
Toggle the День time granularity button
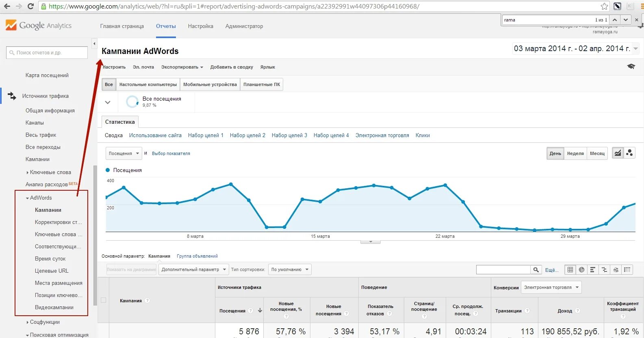(x=555, y=153)
